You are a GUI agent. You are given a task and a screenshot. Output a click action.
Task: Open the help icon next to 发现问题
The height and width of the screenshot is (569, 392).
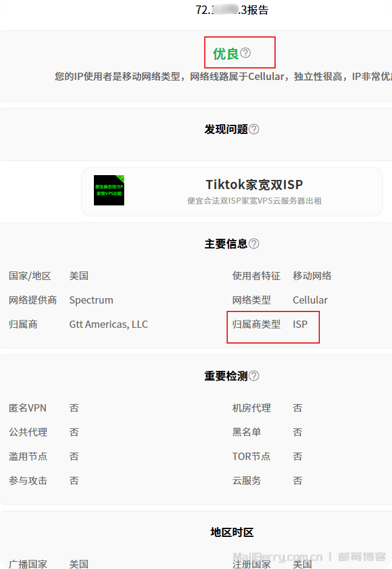254,129
